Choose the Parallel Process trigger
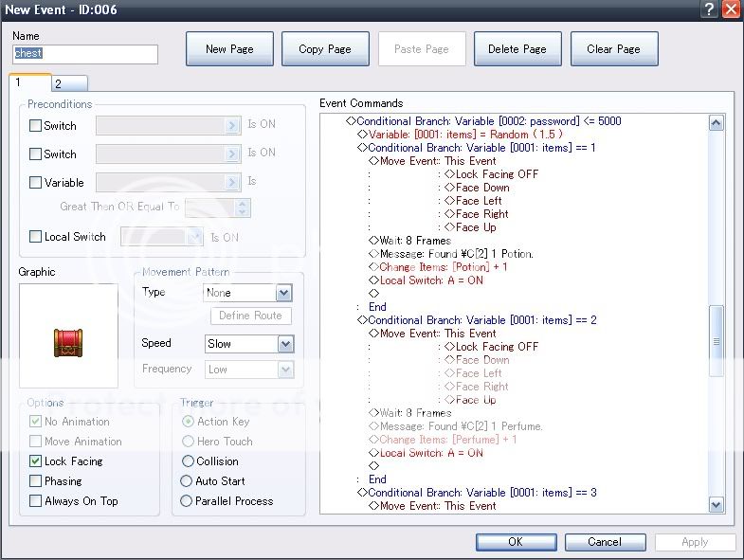 [x=187, y=501]
